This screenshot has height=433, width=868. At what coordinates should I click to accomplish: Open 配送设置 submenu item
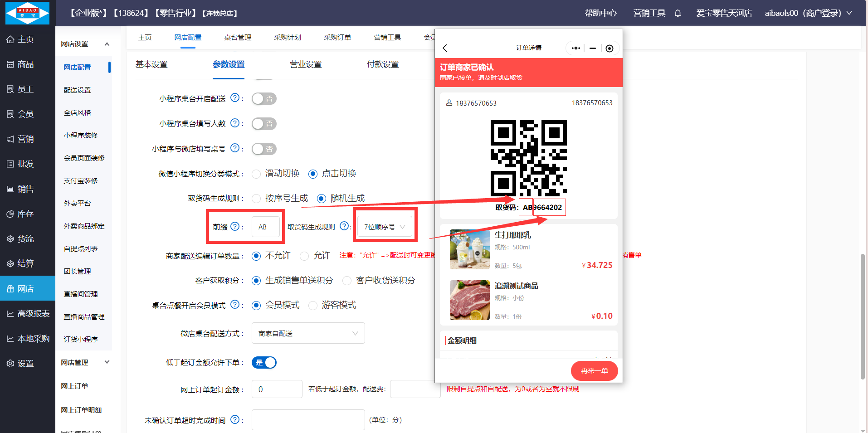click(77, 90)
